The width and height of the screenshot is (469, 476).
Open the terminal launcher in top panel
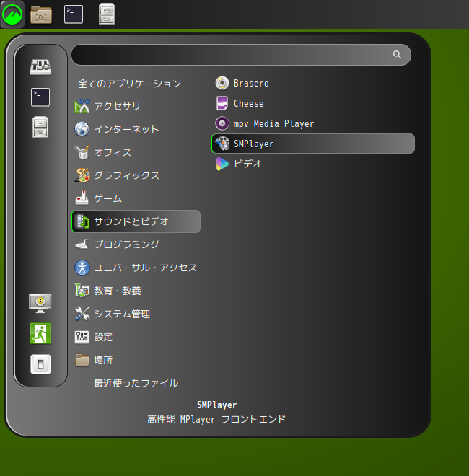pyautogui.click(x=74, y=14)
